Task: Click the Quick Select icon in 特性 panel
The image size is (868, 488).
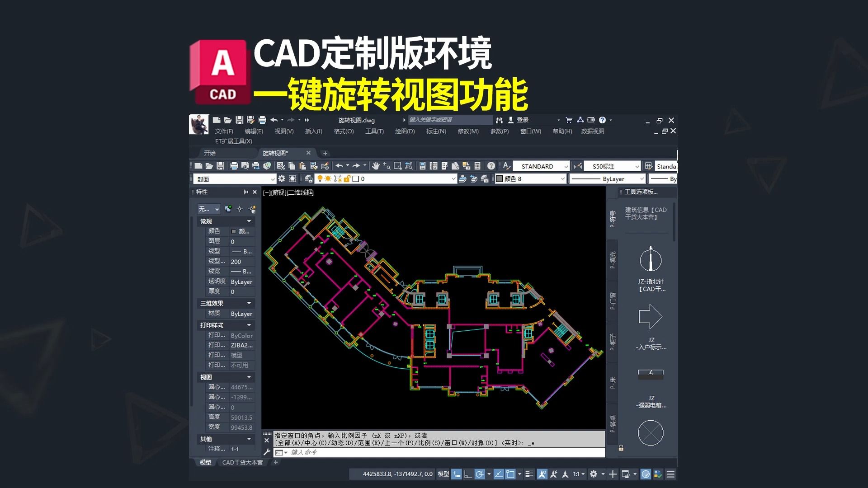Action: click(252, 209)
